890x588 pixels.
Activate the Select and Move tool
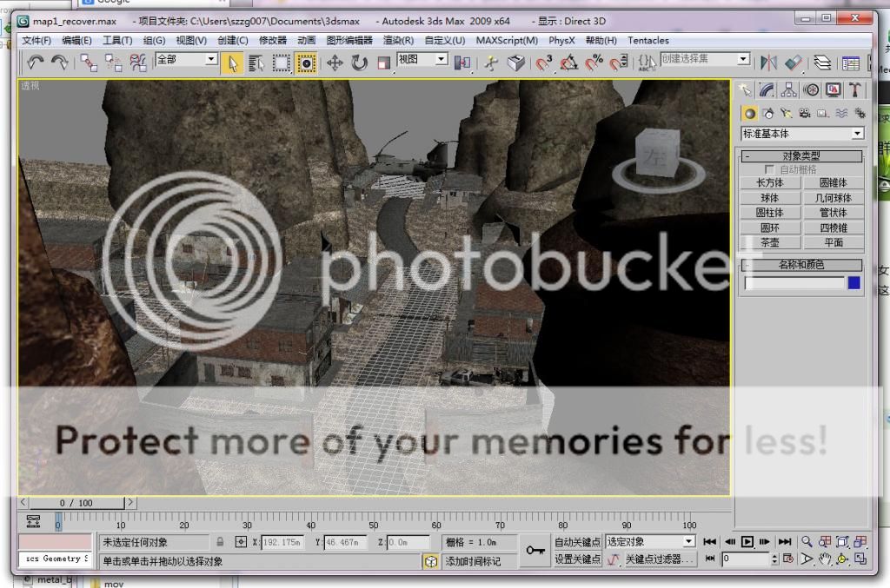335,63
